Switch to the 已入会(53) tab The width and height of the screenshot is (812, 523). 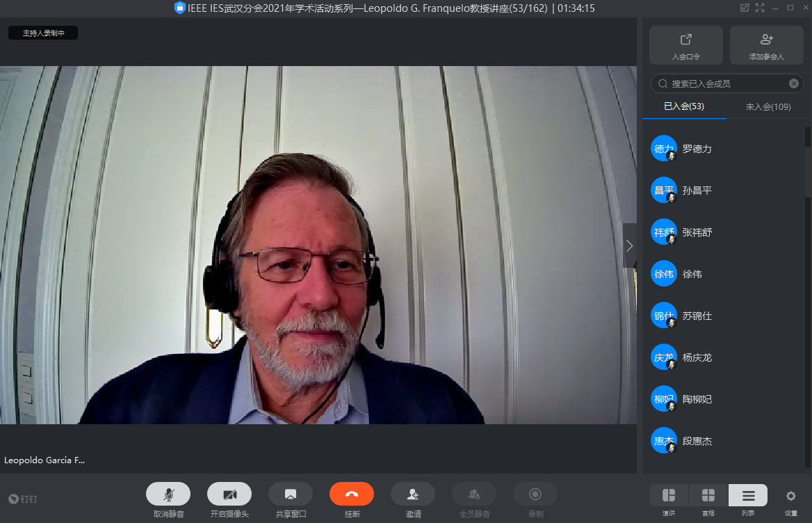point(684,106)
